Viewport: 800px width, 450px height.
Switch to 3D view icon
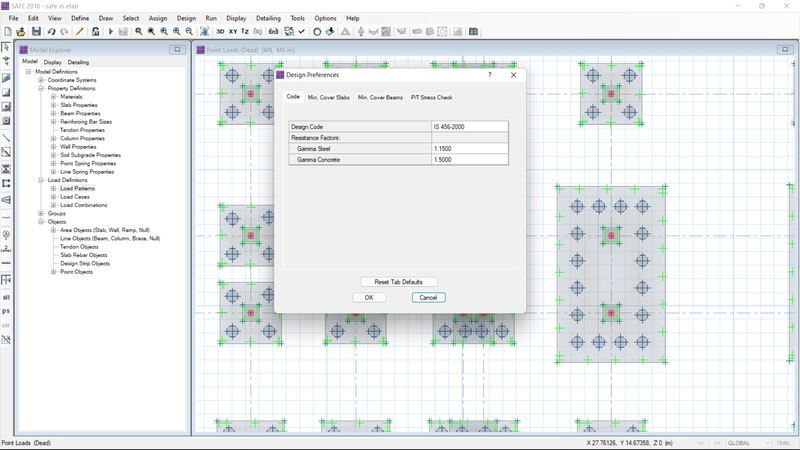click(220, 32)
